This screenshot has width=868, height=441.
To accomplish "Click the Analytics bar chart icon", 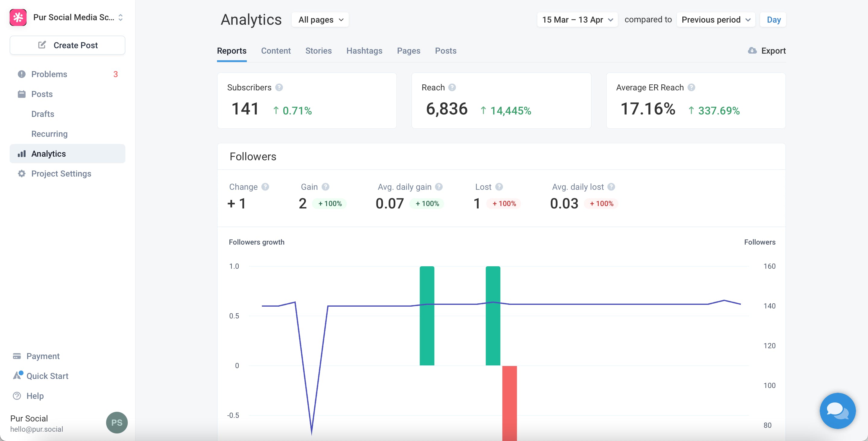I will [x=22, y=154].
